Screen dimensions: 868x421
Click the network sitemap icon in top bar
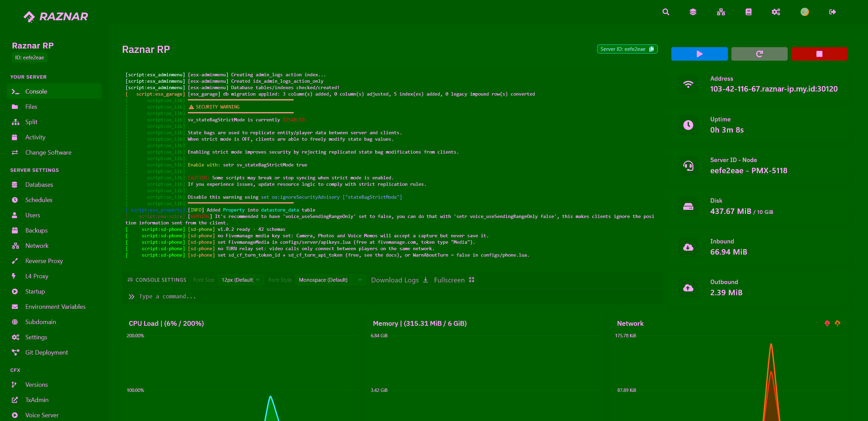point(721,12)
